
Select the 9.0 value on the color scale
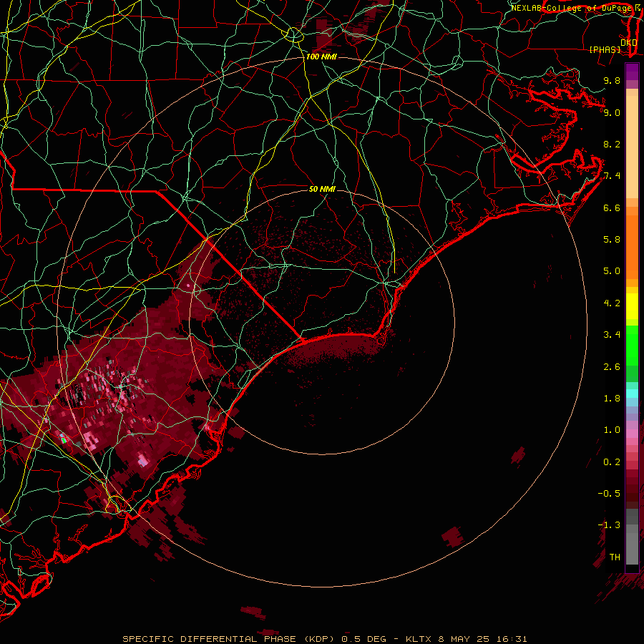612,112
